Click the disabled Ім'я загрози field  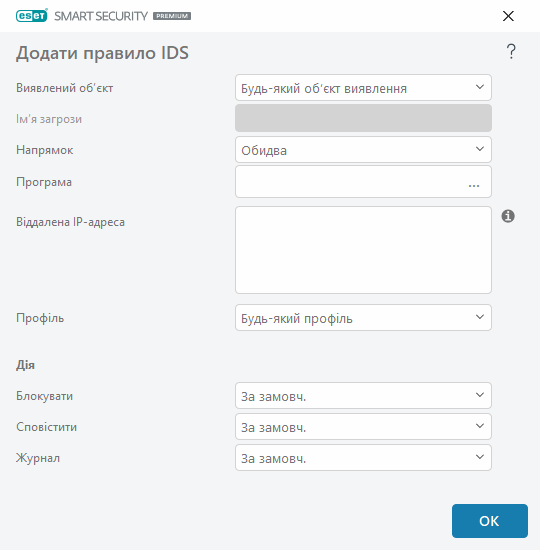(x=363, y=118)
